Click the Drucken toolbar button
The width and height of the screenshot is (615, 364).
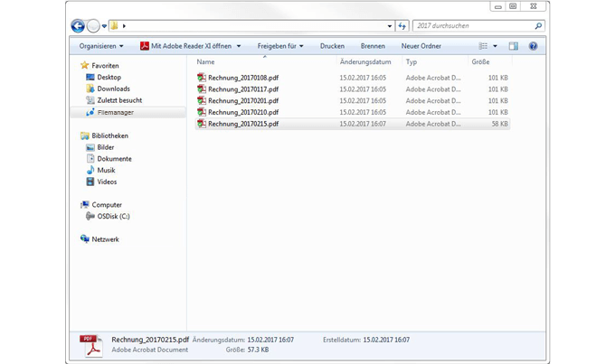pos(332,46)
